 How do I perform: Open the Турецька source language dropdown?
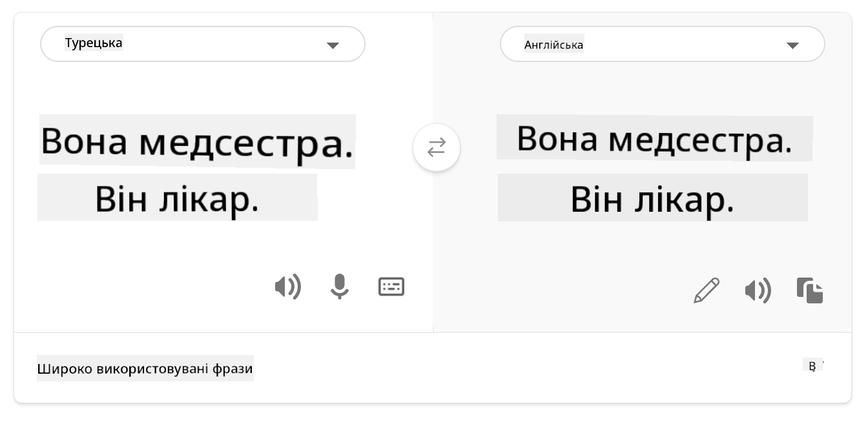pyautogui.click(x=202, y=44)
